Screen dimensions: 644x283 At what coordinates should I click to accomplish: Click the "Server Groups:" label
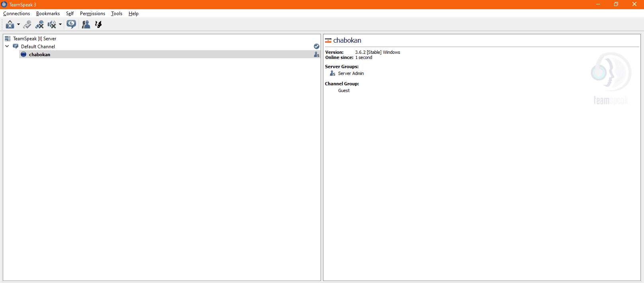coord(342,67)
